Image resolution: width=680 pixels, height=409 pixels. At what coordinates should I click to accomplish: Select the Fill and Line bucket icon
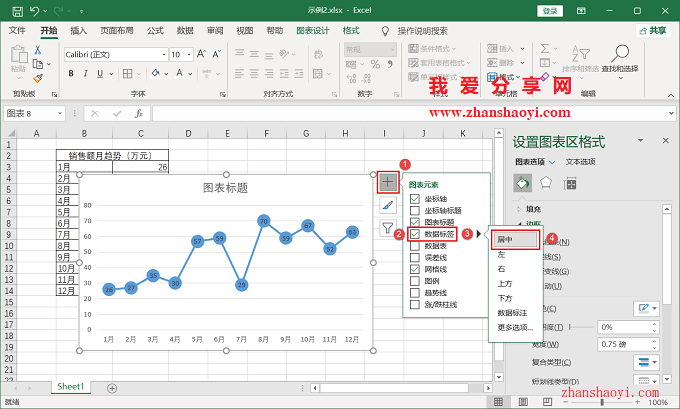523,183
